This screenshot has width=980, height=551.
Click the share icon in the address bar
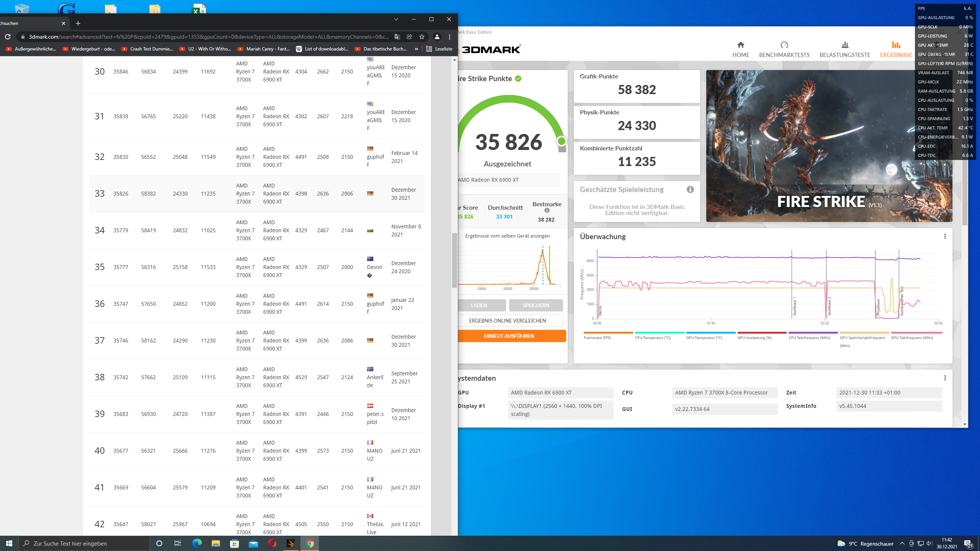pos(409,37)
